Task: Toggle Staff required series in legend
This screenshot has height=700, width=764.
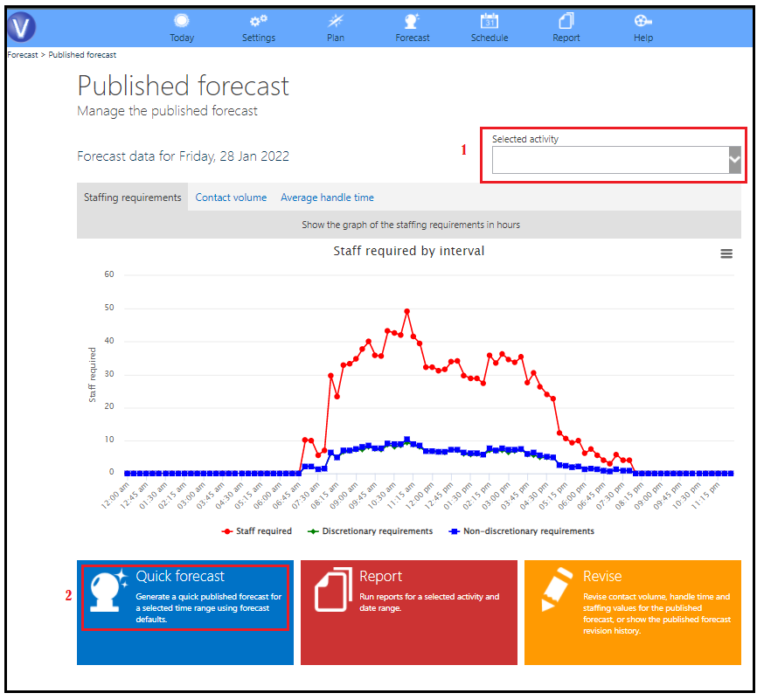Action: 257,531
